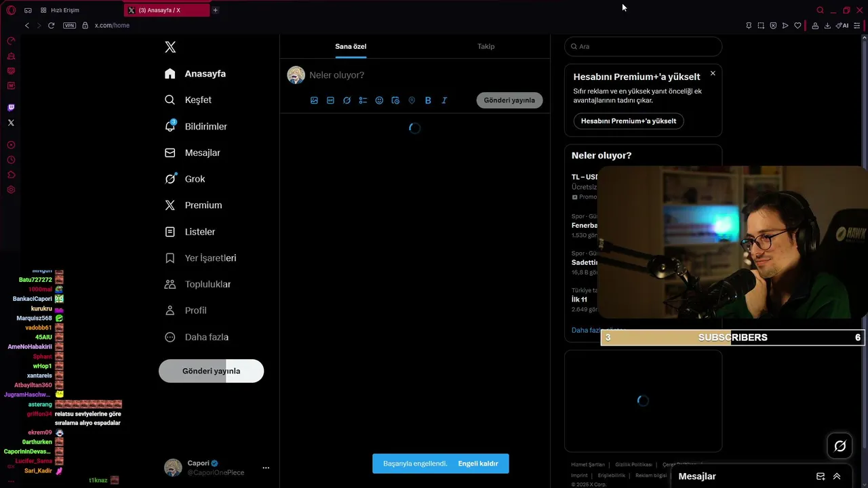Image resolution: width=868 pixels, height=488 pixels.
Task: Reload the current page
Action: click(x=51, y=25)
